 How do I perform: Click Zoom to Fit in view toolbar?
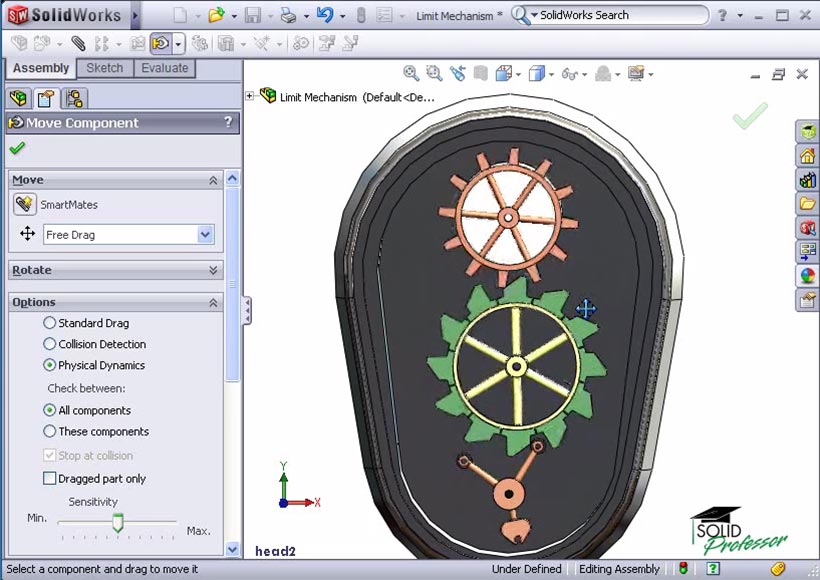pyautogui.click(x=411, y=74)
